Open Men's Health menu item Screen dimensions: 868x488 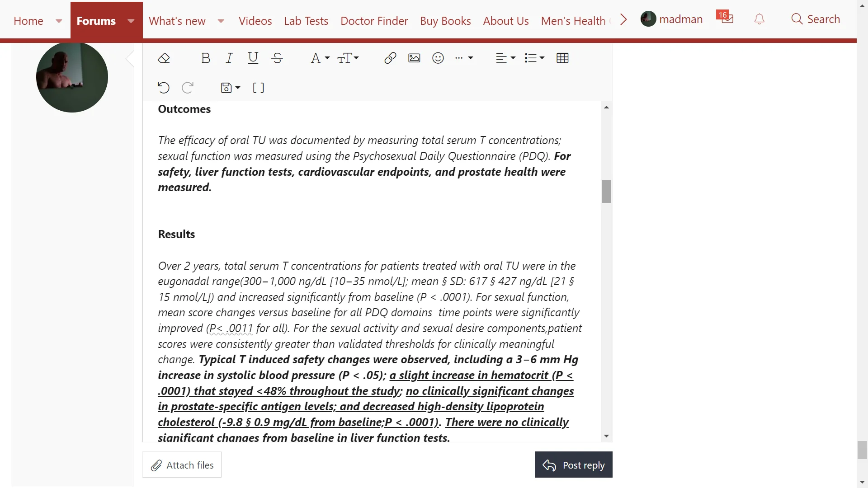point(573,21)
